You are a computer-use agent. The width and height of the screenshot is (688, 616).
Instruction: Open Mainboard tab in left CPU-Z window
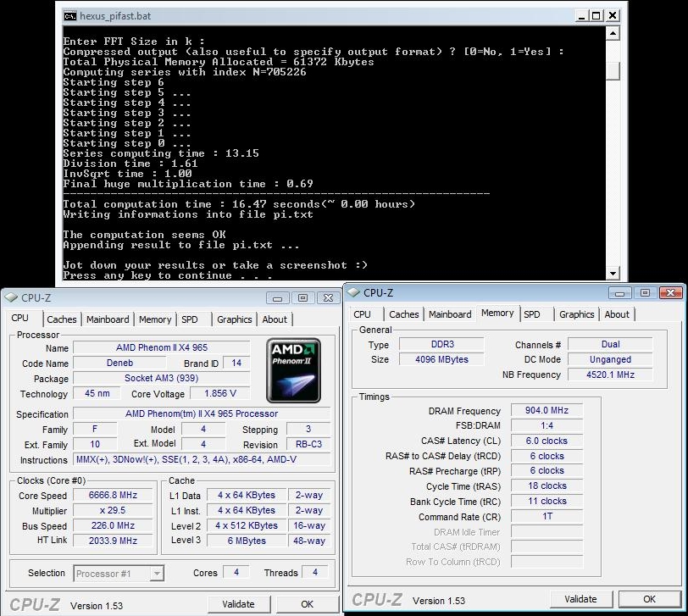108,319
